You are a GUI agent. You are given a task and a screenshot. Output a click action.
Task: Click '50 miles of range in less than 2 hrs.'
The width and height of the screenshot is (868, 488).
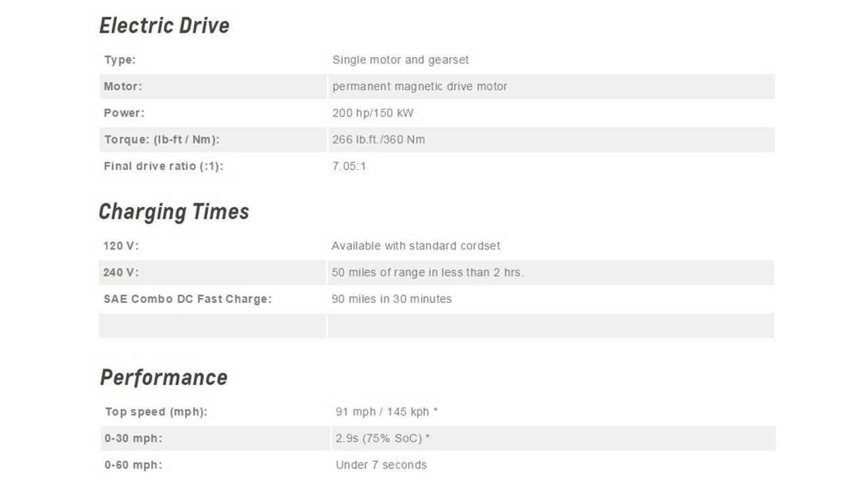coord(427,272)
